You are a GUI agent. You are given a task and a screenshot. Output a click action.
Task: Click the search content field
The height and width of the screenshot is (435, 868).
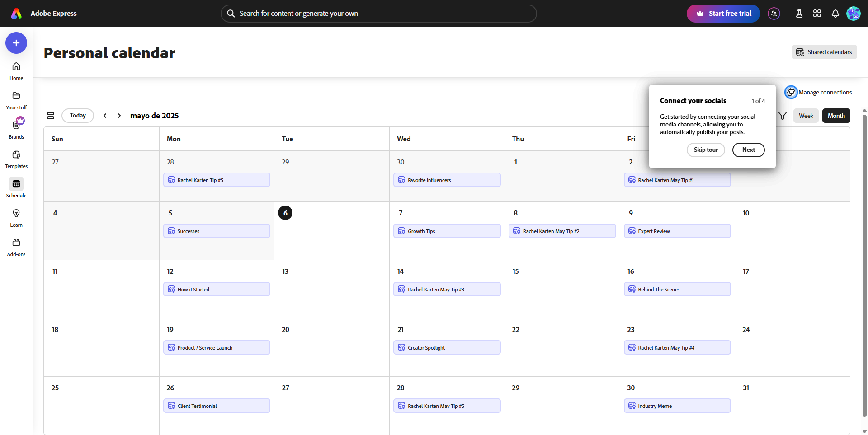coord(379,14)
